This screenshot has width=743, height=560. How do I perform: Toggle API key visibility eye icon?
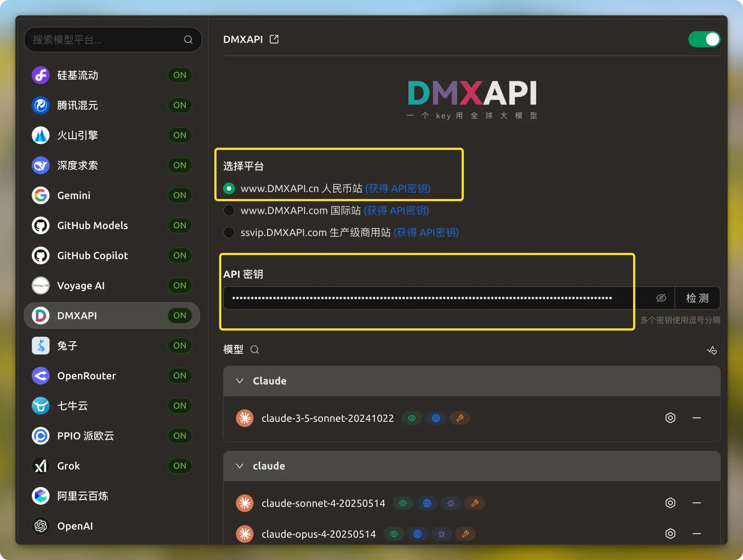(661, 298)
